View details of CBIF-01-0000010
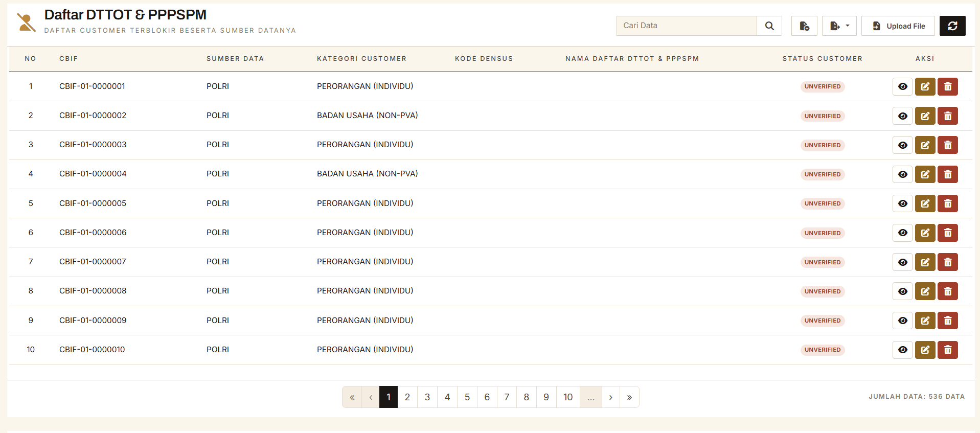Image resolution: width=980 pixels, height=433 pixels. pyautogui.click(x=903, y=350)
